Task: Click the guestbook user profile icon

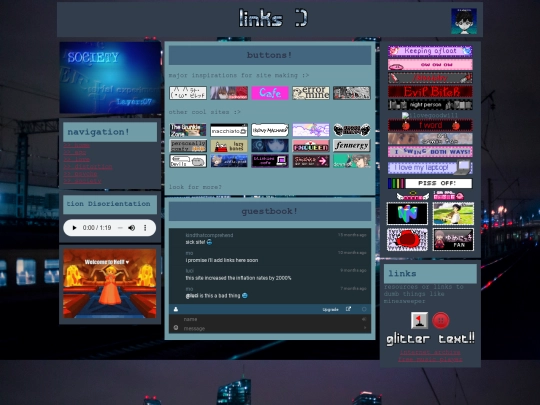Action: 176,309
